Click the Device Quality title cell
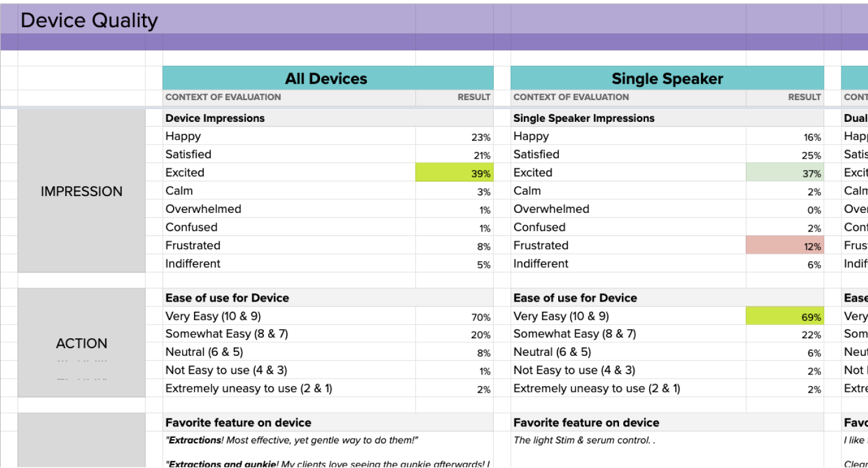 [x=89, y=21]
